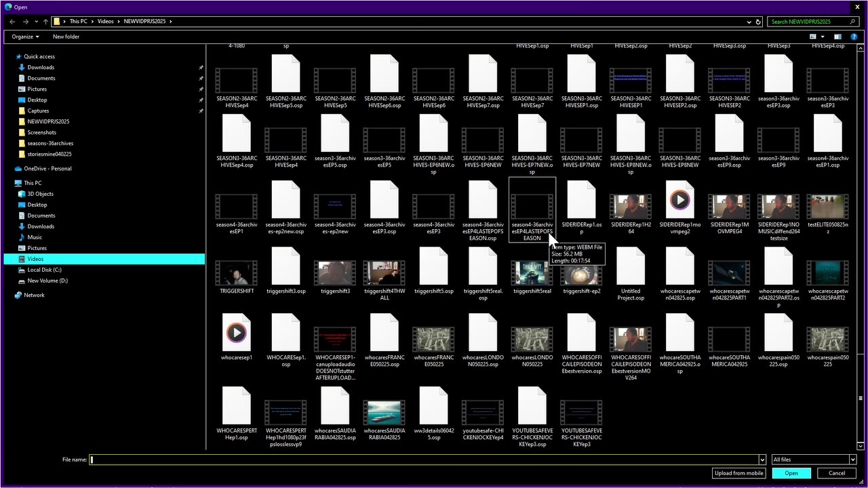The height and width of the screenshot is (488, 868).
Task: Select Music under This PC
Action: [x=35, y=237]
